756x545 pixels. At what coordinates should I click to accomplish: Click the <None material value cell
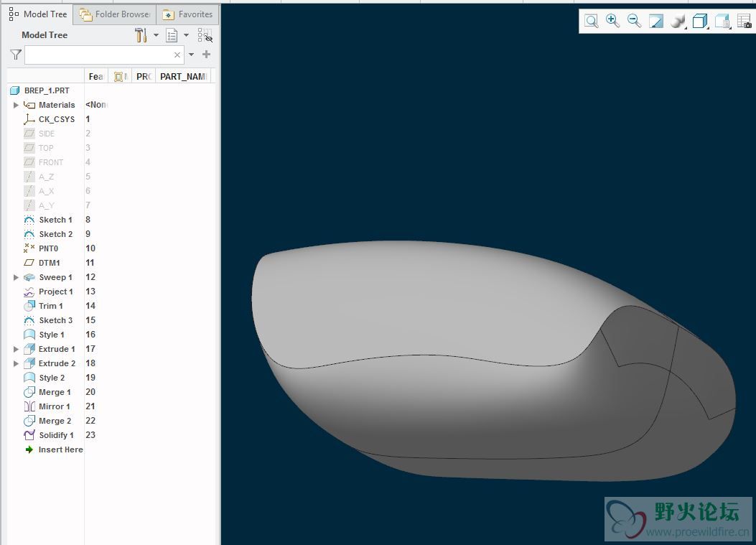click(x=96, y=105)
